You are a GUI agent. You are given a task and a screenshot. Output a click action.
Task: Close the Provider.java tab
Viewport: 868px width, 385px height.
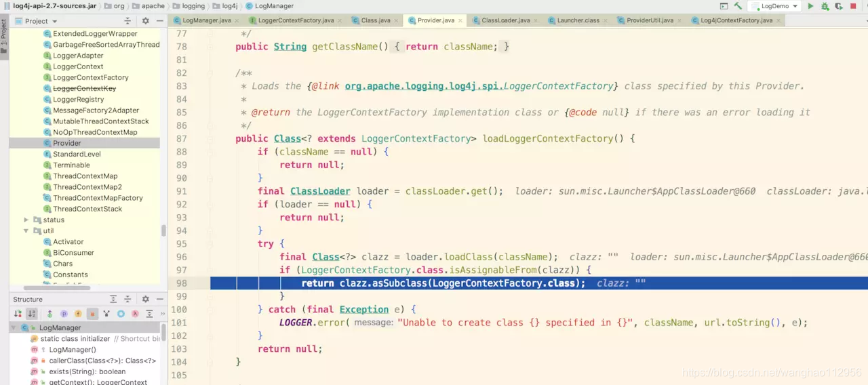[x=461, y=20]
